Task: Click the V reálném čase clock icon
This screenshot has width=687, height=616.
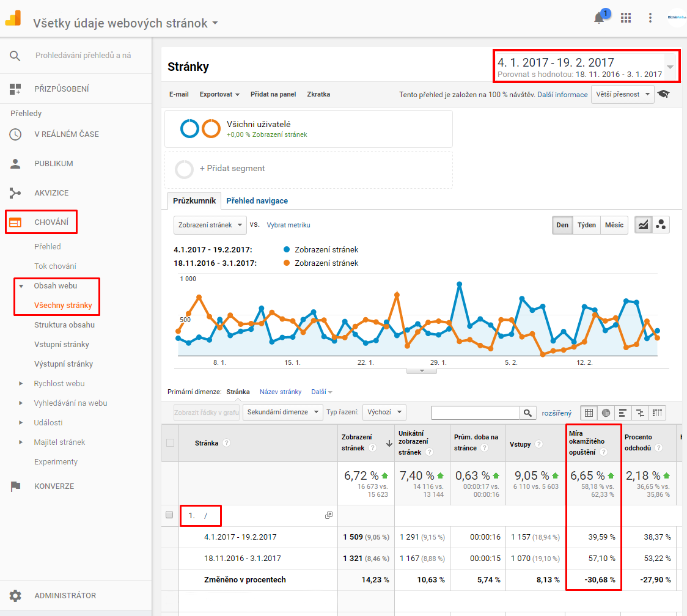Action: tap(15, 134)
